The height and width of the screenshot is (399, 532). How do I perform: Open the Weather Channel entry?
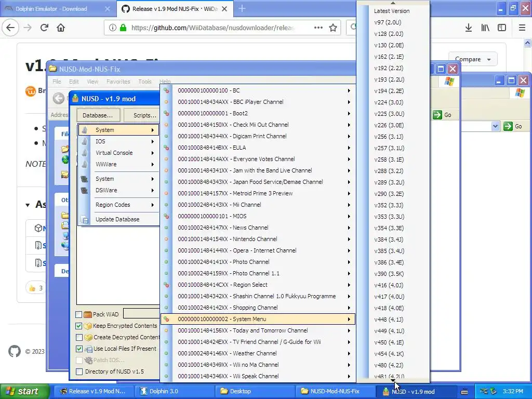[x=258, y=353]
